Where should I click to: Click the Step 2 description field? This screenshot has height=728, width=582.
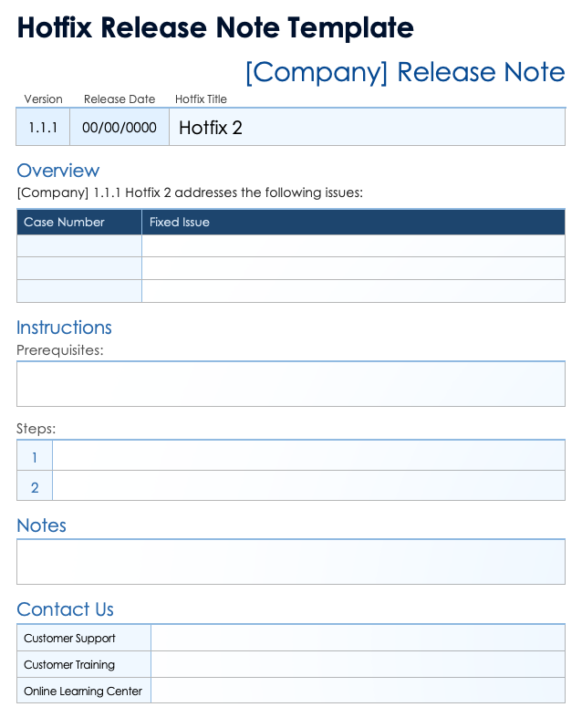click(x=308, y=486)
